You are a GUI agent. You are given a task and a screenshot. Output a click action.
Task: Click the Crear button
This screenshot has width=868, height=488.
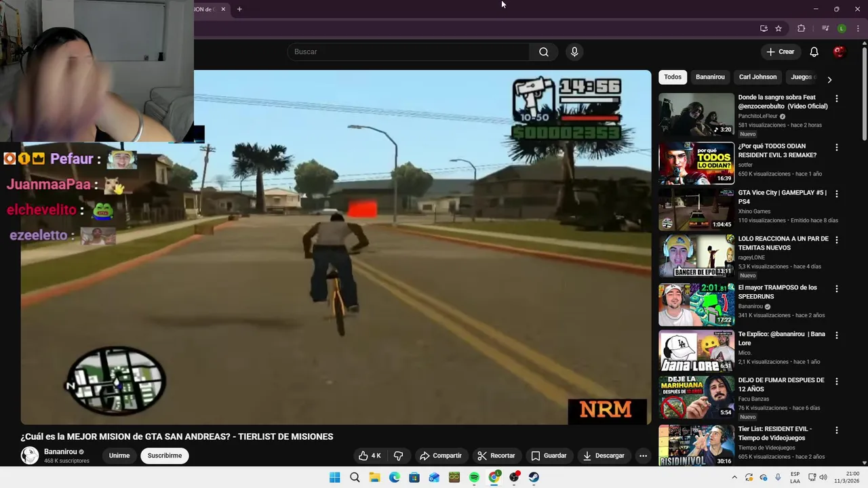pyautogui.click(x=780, y=52)
